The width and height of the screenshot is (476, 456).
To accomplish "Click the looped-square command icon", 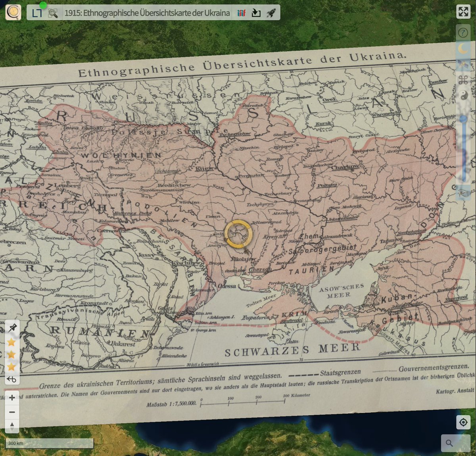I will click(x=463, y=80).
